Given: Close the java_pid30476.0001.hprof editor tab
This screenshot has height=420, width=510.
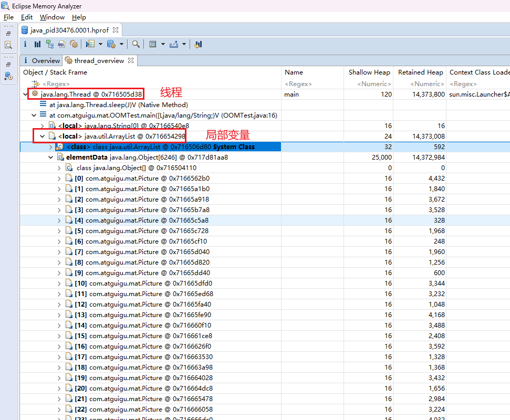Looking at the screenshot, I should (116, 30).
